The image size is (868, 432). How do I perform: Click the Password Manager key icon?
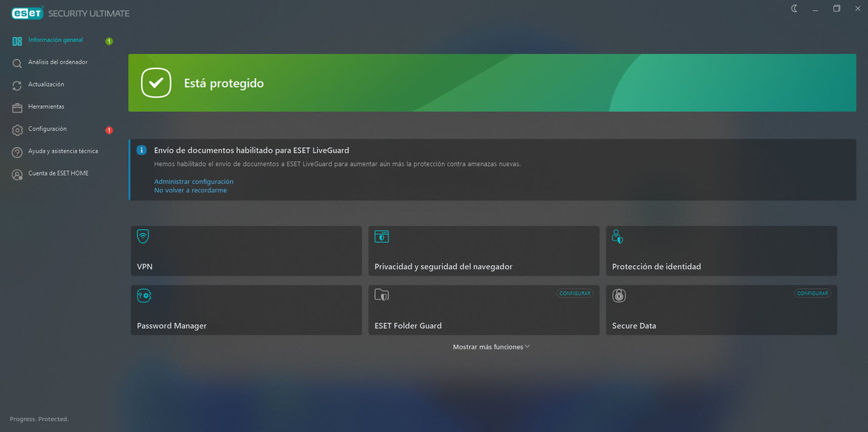pyautogui.click(x=144, y=296)
